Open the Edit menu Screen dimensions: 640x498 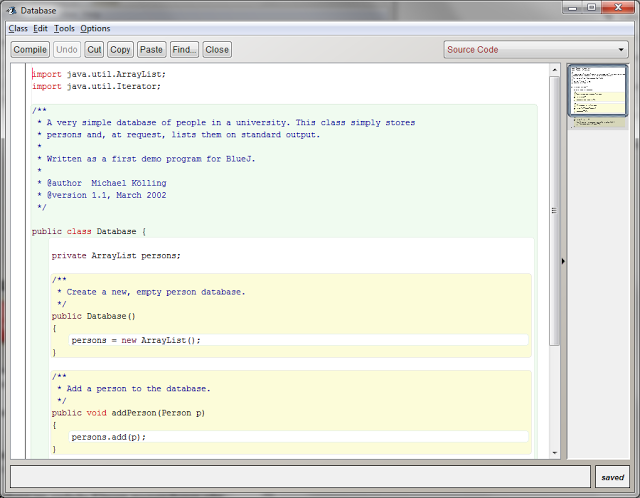coord(40,28)
